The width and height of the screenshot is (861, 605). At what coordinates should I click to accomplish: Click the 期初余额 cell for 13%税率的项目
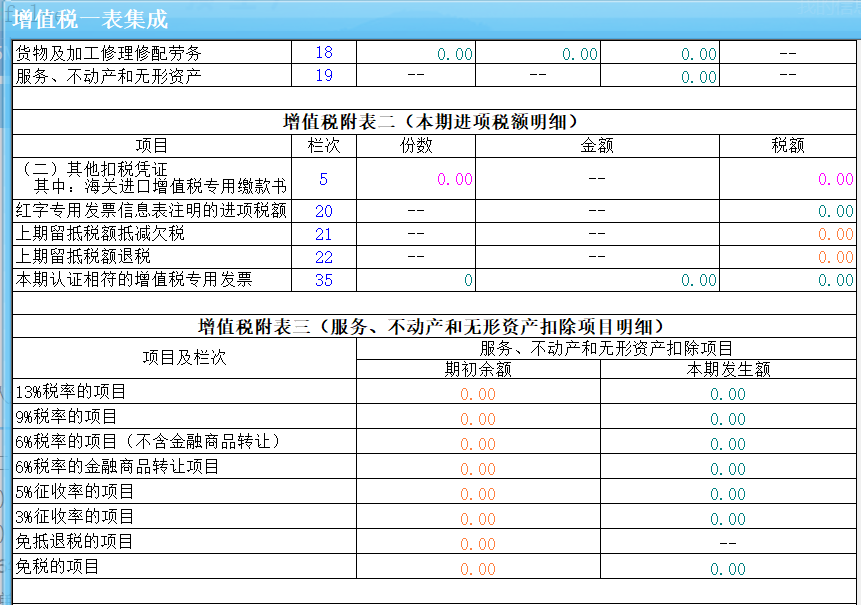475,394
